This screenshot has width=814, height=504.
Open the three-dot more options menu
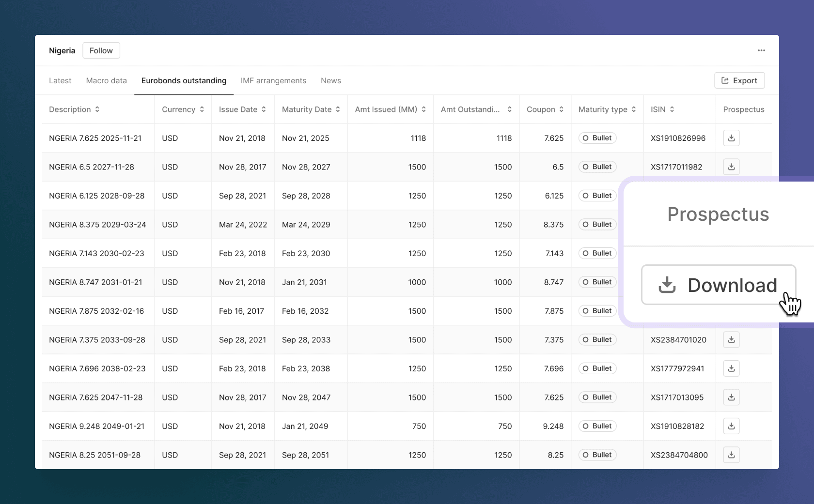click(761, 50)
